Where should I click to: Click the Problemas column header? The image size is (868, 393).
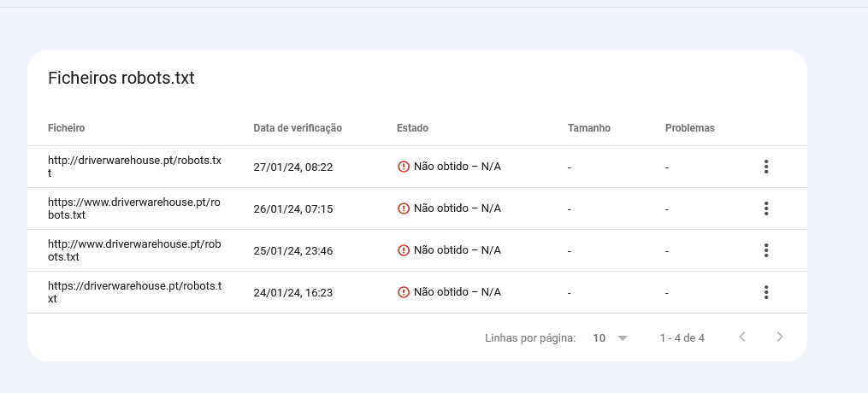(x=690, y=127)
